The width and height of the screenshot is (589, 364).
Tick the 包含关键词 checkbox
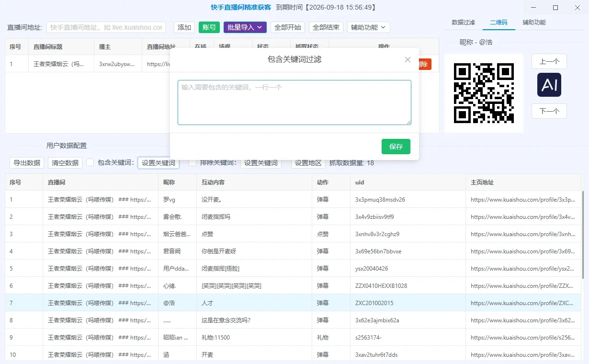point(90,163)
